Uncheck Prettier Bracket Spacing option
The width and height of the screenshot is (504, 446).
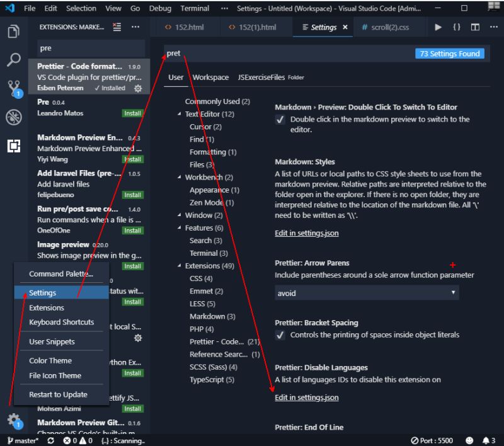point(281,335)
